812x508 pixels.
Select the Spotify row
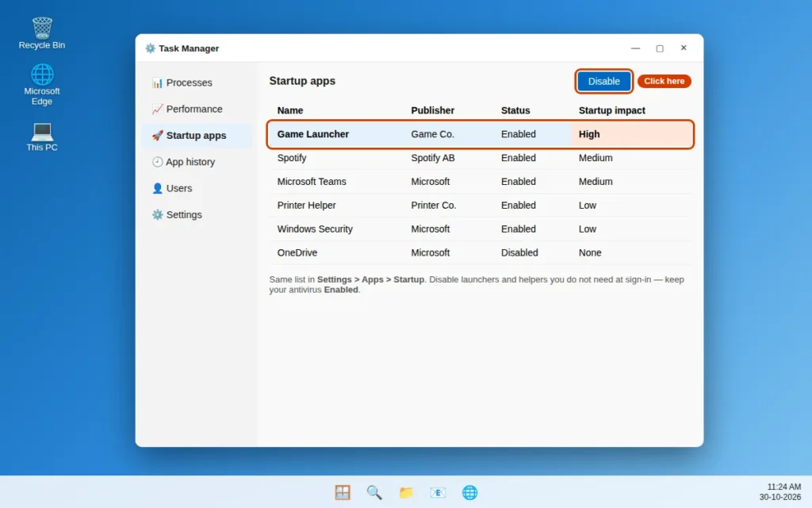pyautogui.click(x=480, y=158)
